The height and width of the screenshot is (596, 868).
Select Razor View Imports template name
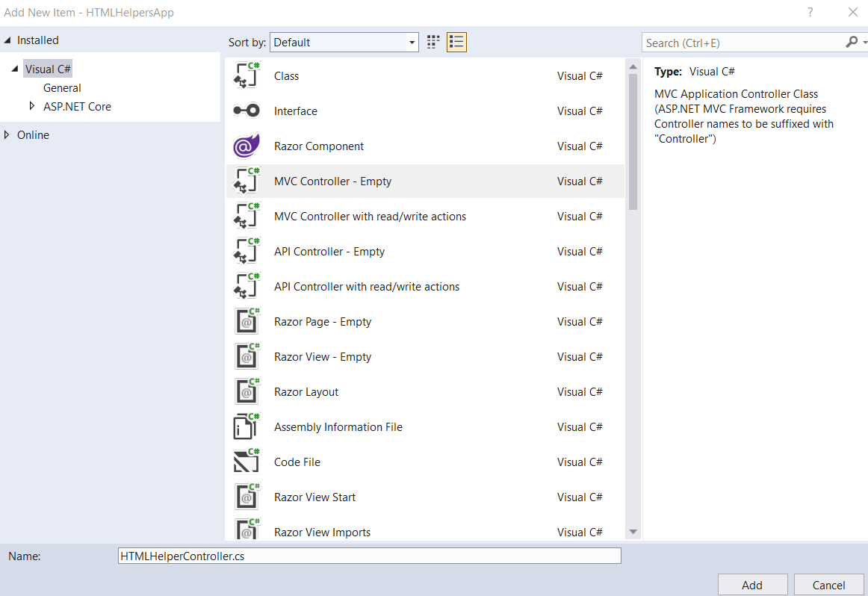[x=322, y=533]
